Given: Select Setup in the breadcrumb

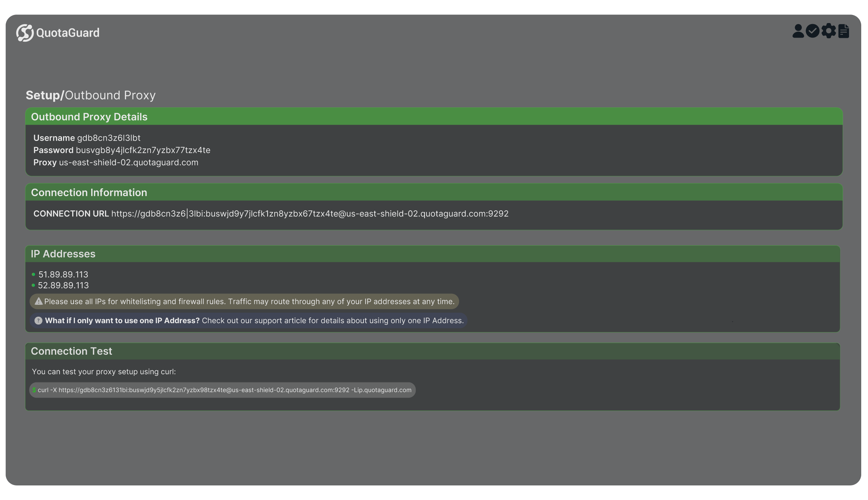Looking at the screenshot, I should [x=43, y=95].
